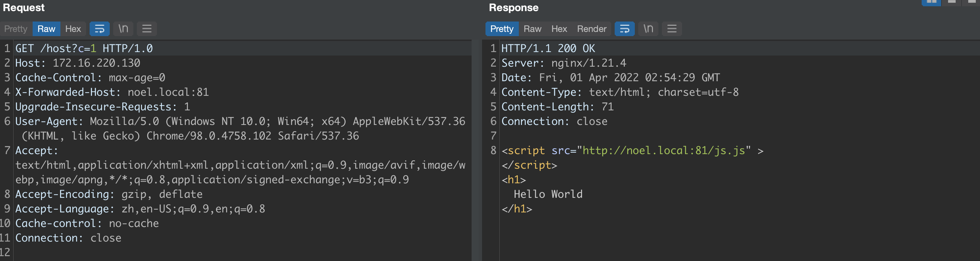Click the 'Accept:' header name
980x261 pixels.
point(36,151)
